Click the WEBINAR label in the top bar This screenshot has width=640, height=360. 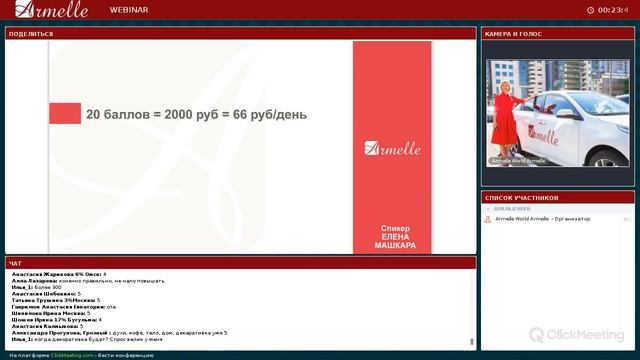click(x=129, y=10)
